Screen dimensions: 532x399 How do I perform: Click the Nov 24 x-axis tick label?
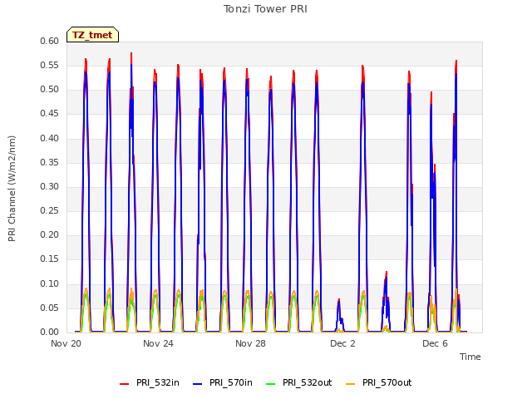[158, 343]
